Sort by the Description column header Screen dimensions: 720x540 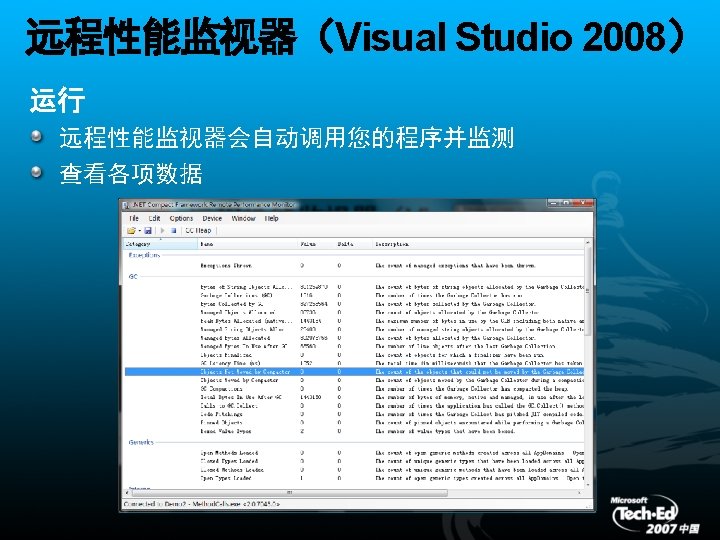click(478, 244)
